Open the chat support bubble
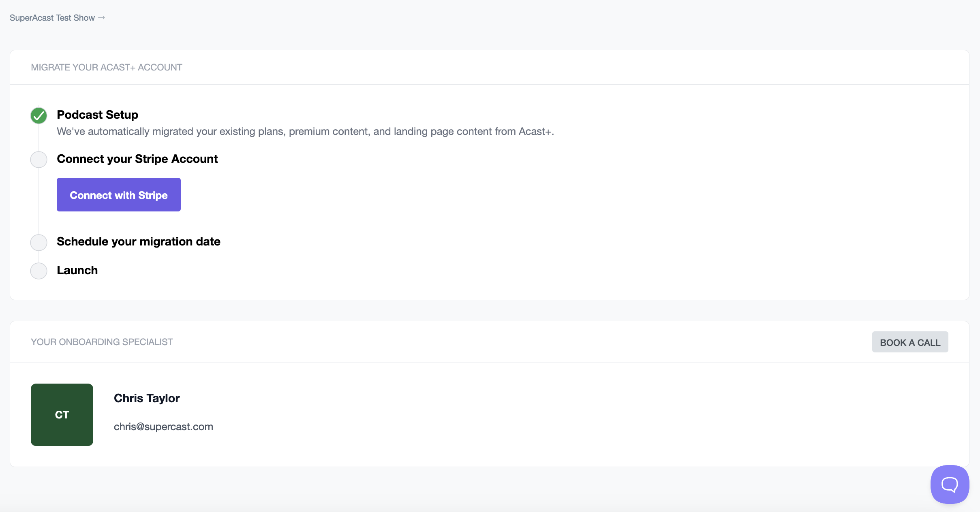This screenshot has width=980, height=512. point(950,484)
